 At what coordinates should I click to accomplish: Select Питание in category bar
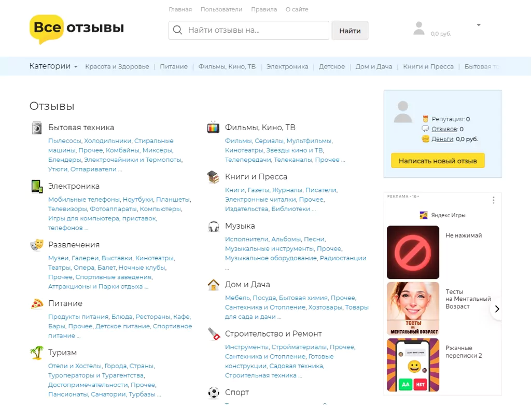pos(174,67)
